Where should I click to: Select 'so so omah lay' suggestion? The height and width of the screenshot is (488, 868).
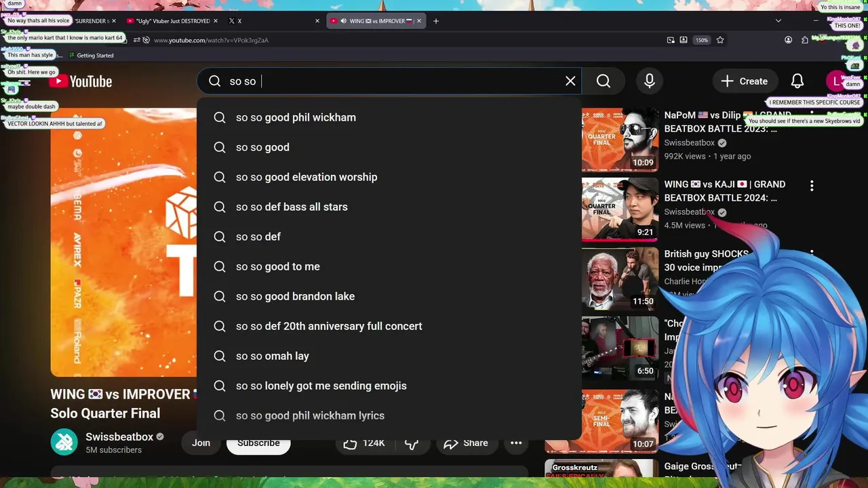(389, 356)
